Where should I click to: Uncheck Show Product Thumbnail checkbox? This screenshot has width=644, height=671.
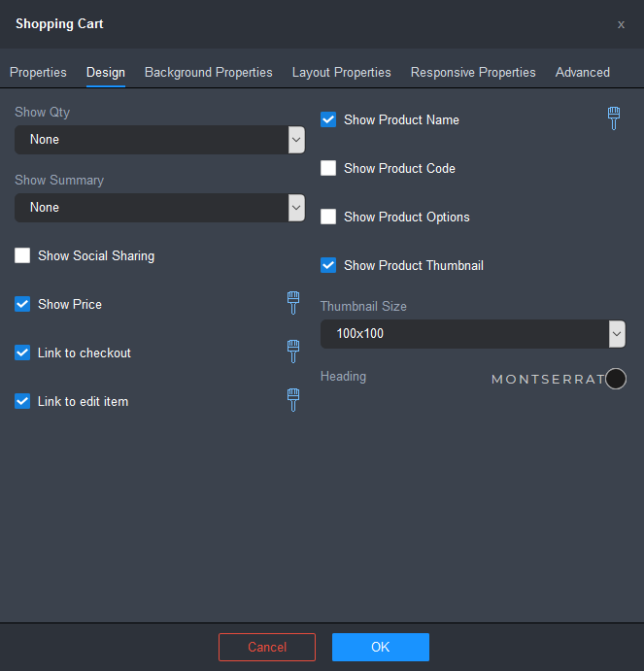(328, 265)
